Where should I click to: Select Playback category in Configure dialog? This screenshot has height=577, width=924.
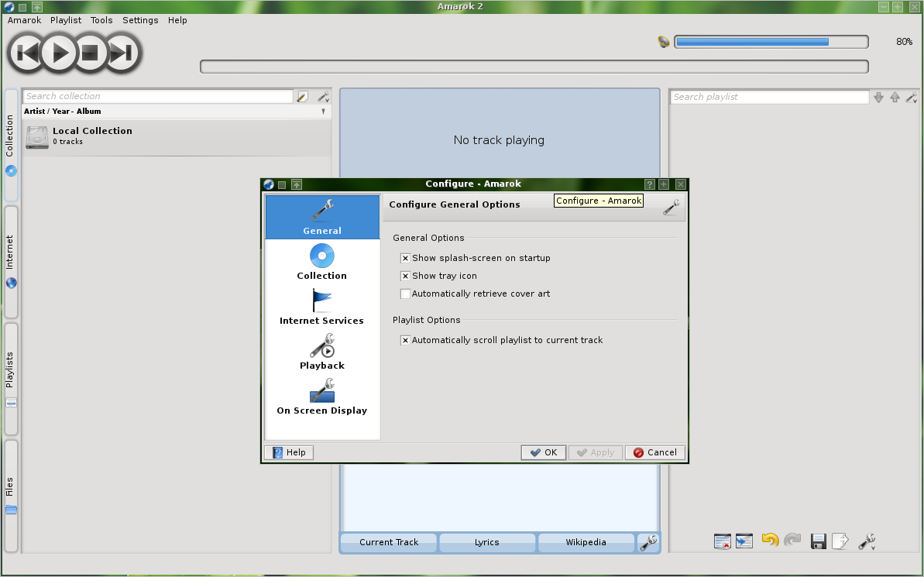(x=322, y=352)
